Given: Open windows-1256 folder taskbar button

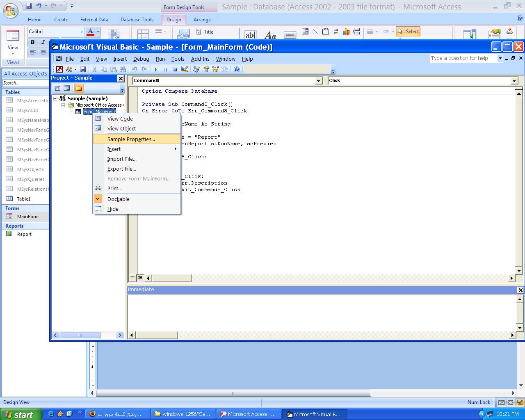Looking at the screenshot, I should point(183,414).
